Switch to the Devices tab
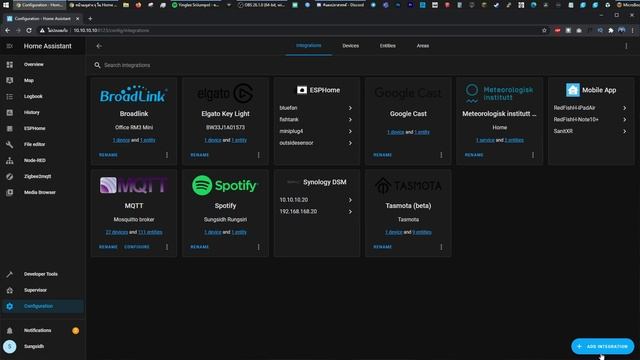Screen dimensions: 640x360 [x=351, y=46]
